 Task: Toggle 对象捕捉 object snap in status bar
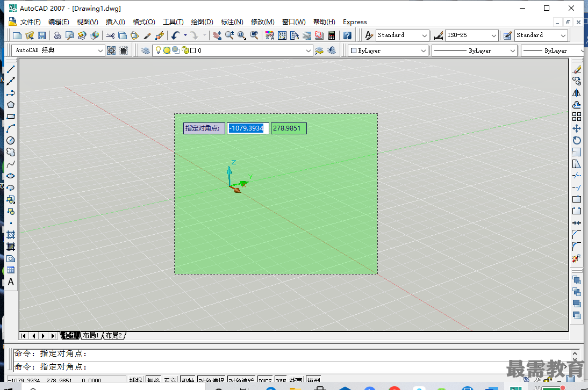tap(211, 379)
